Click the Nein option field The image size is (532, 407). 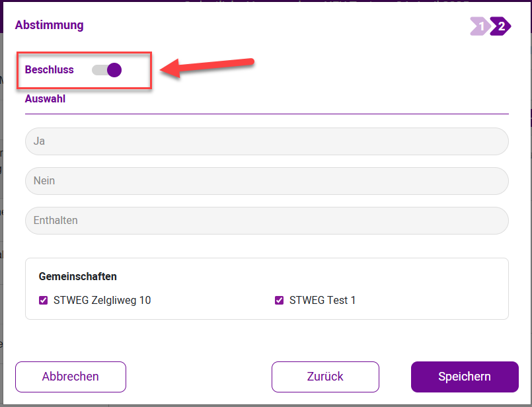267,181
